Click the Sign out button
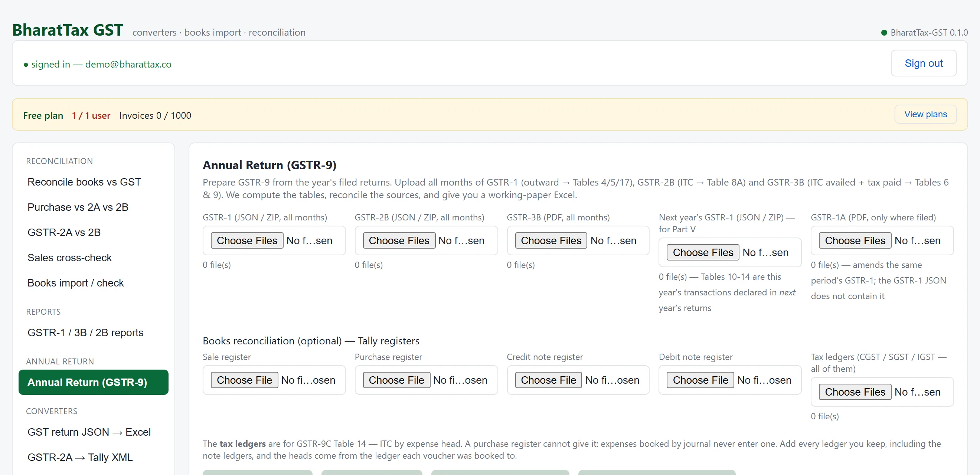The width and height of the screenshot is (980, 475). pyautogui.click(x=923, y=63)
